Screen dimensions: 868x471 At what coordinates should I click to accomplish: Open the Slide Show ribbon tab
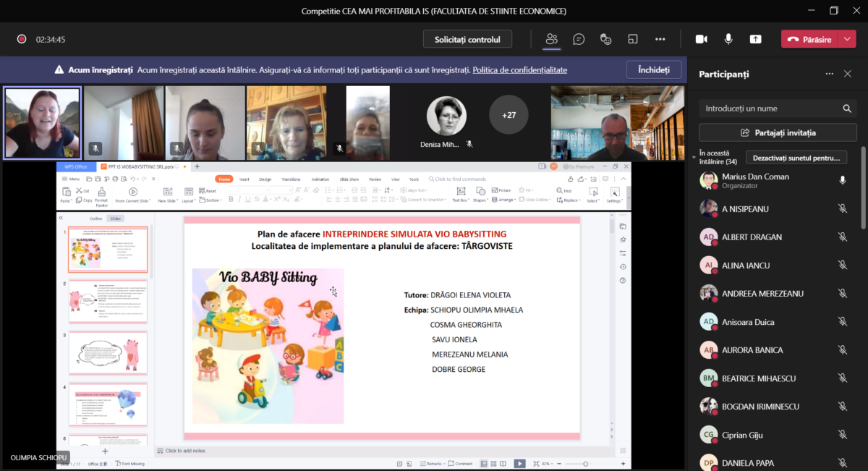(x=349, y=179)
